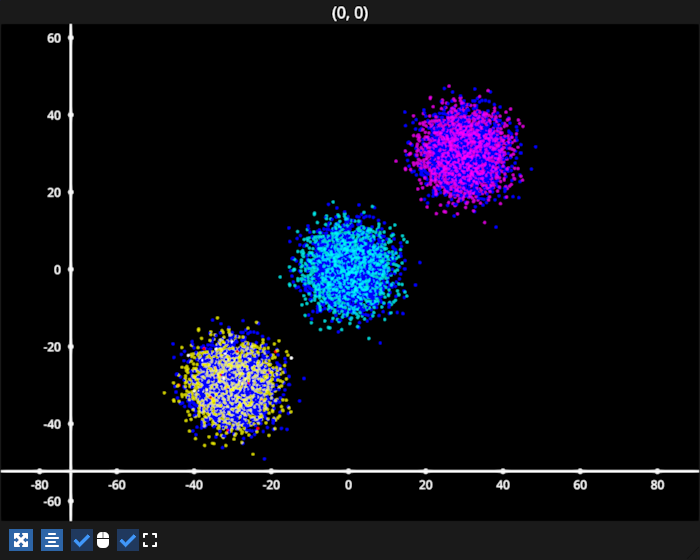Click the x-axis tick label -20

click(271, 485)
